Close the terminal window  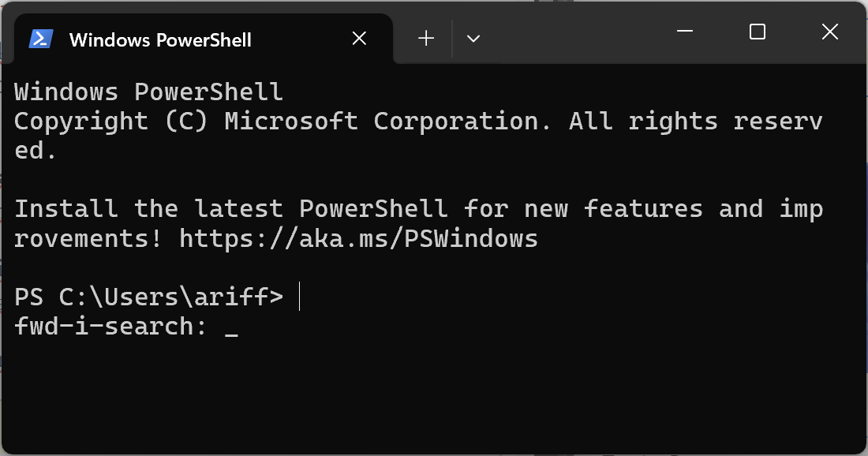coord(830,32)
